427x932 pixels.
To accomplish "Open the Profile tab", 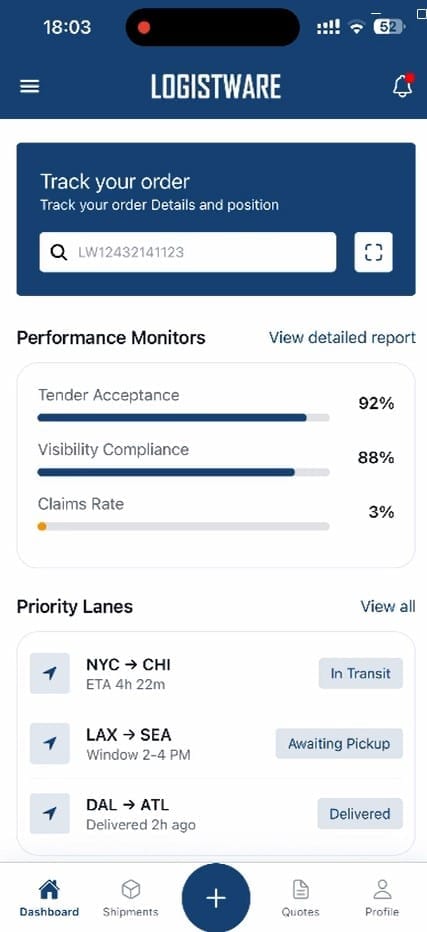I will click(382, 898).
